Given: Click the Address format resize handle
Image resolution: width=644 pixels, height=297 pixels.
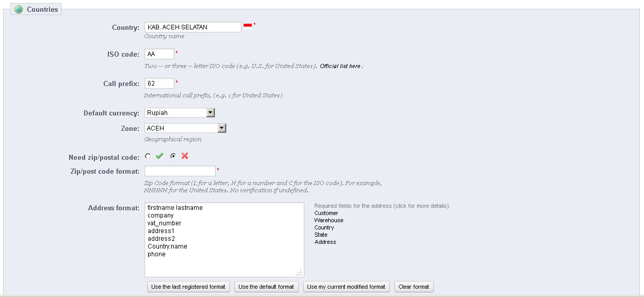Looking at the screenshot, I should click(299, 272).
